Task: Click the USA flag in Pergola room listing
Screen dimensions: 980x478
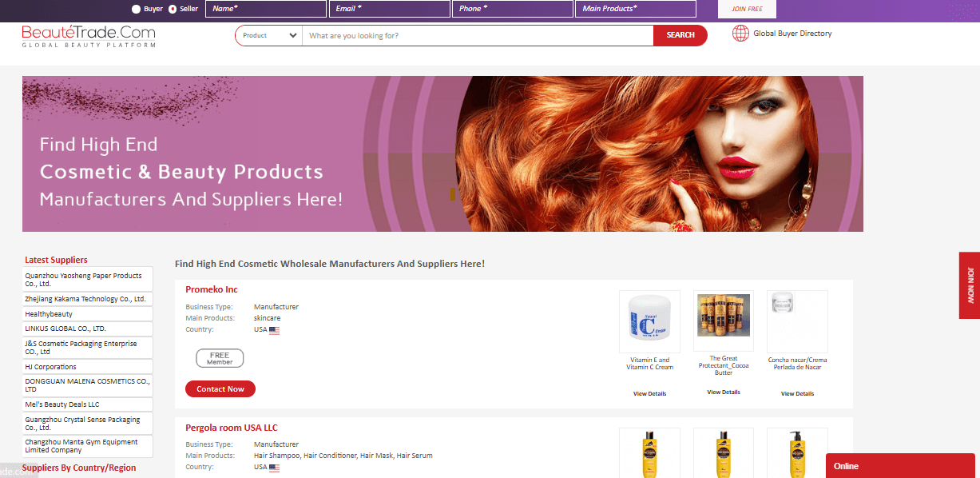Action: [x=274, y=468]
